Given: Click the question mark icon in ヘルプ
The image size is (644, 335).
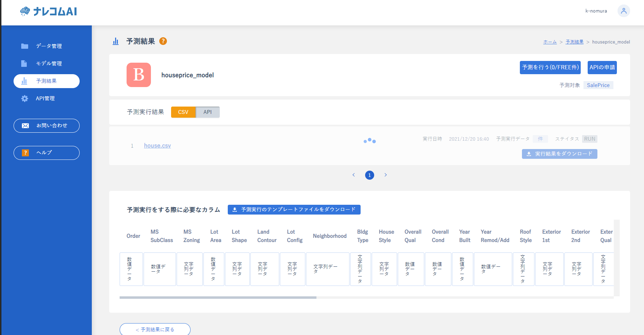Looking at the screenshot, I should pos(25,153).
